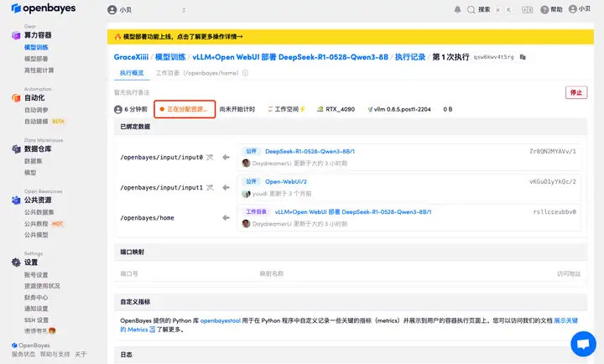
Task: Open the live chat bubble
Action: click(583, 344)
